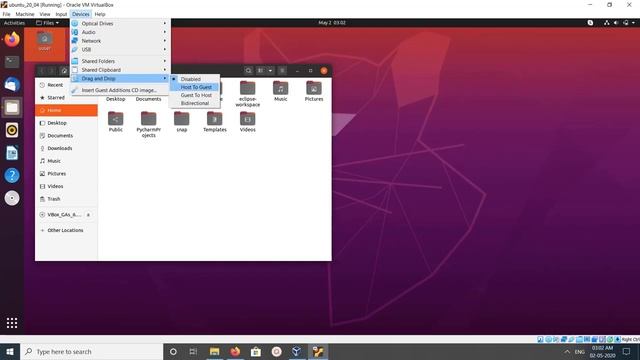640x360 pixels.
Task: Select Downloads in Files sidebar
Action: click(66, 148)
